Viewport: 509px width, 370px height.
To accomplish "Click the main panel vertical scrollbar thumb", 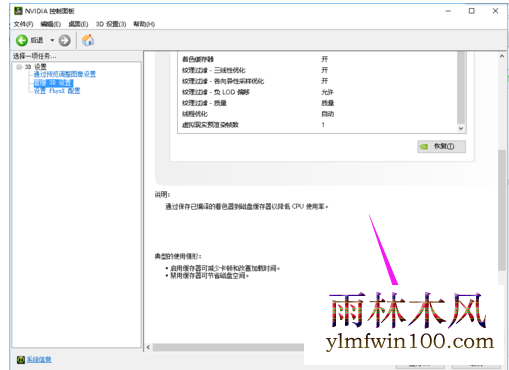I will pos(502,210).
